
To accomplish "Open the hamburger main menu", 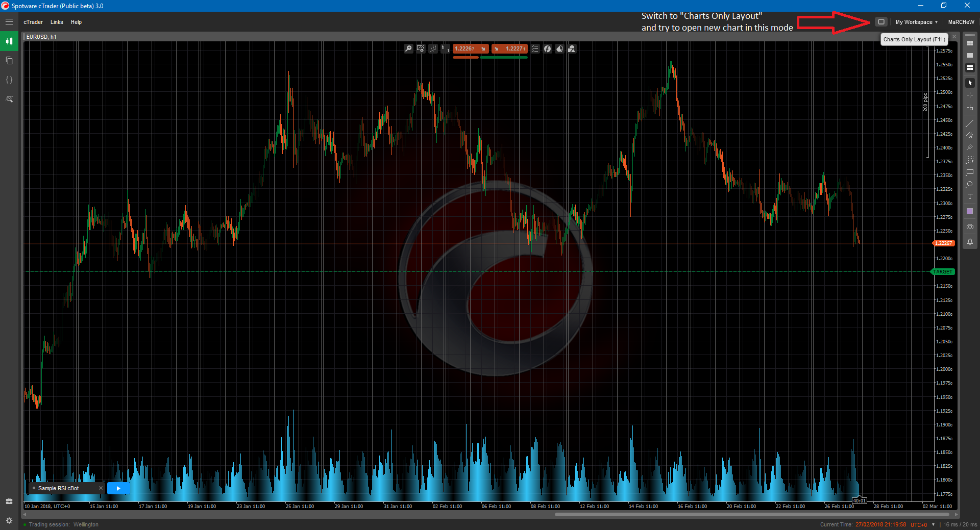I will pos(9,22).
